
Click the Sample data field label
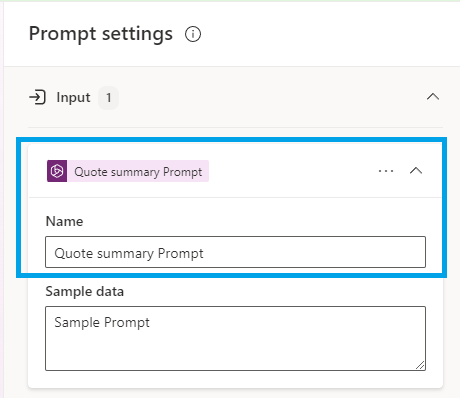click(x=85, y=291)
